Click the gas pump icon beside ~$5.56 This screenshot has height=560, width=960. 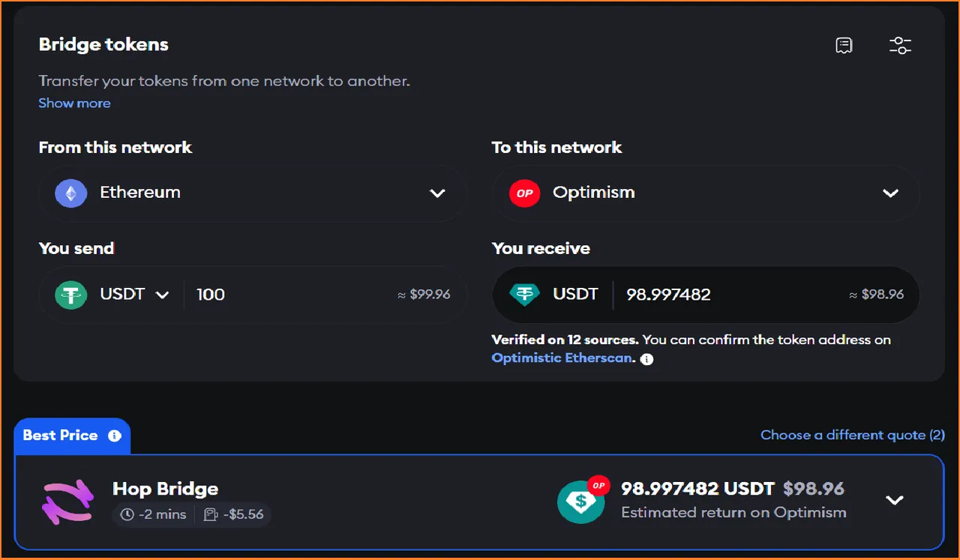tap(211, 514)
